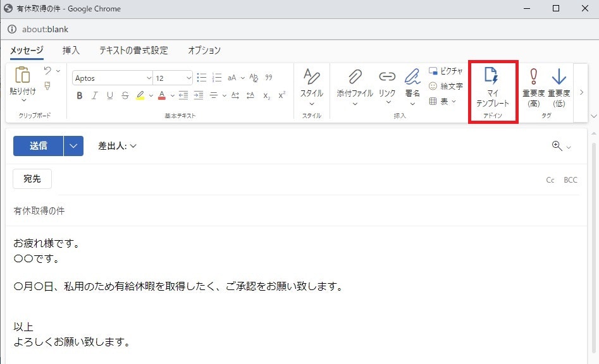Insert a picture via ピクチャ

pyautogui.click(x=446, y=71)
